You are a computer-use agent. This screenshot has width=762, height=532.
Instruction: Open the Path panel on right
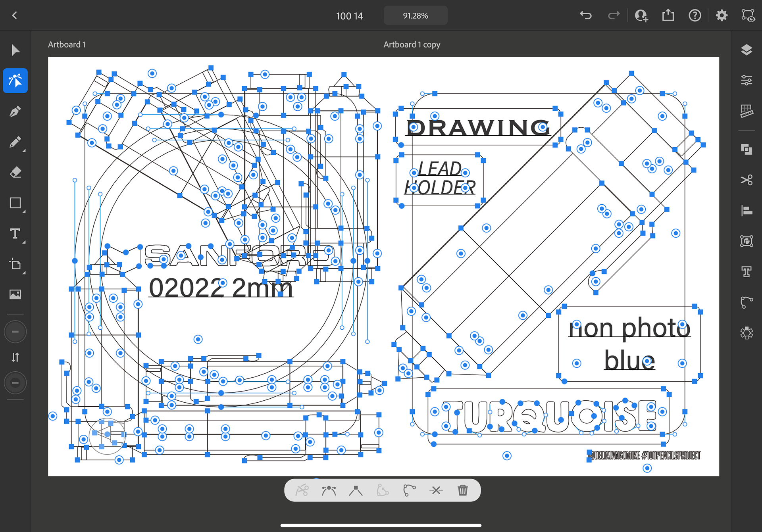pyautogui.click(x=747, y=302)
